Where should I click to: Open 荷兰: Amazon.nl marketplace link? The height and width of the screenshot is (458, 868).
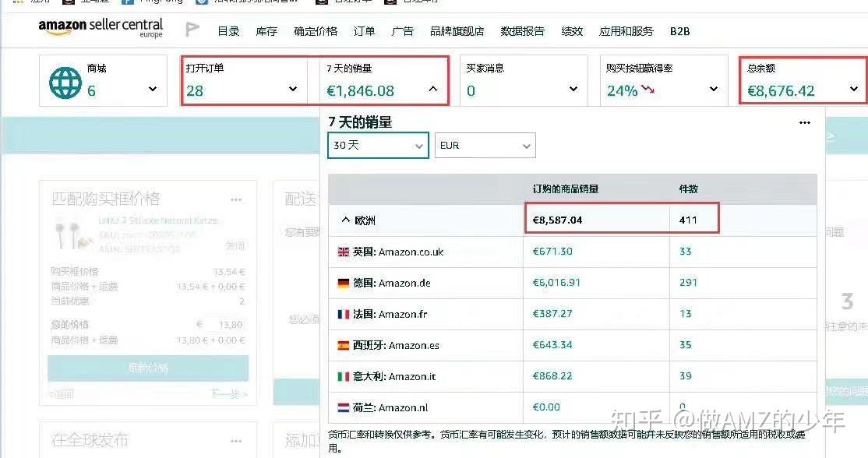click(391, 407)
